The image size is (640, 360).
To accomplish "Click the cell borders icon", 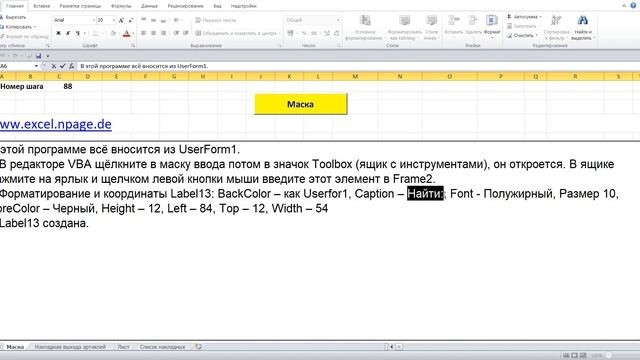I will click(96, 33).
